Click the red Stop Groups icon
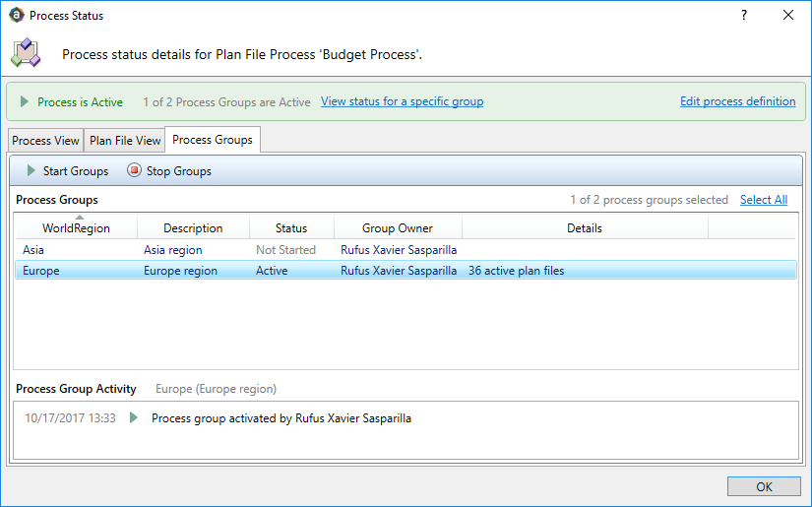 point(134,171)
